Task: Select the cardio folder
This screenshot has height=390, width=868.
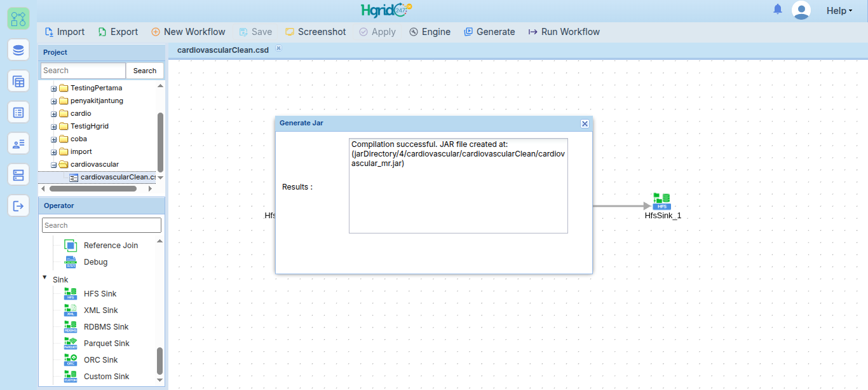Action: click(x=81, y=113)
